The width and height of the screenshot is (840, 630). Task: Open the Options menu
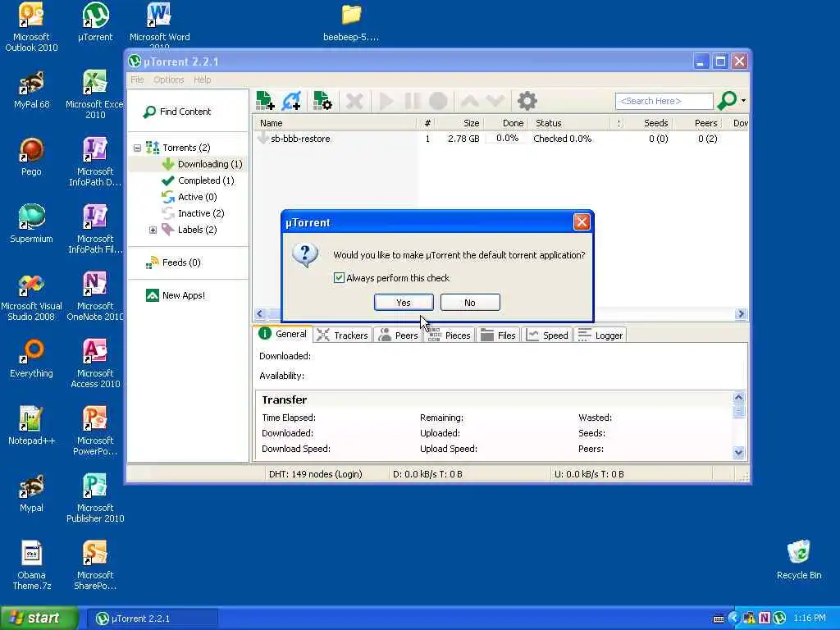(169, 80)
